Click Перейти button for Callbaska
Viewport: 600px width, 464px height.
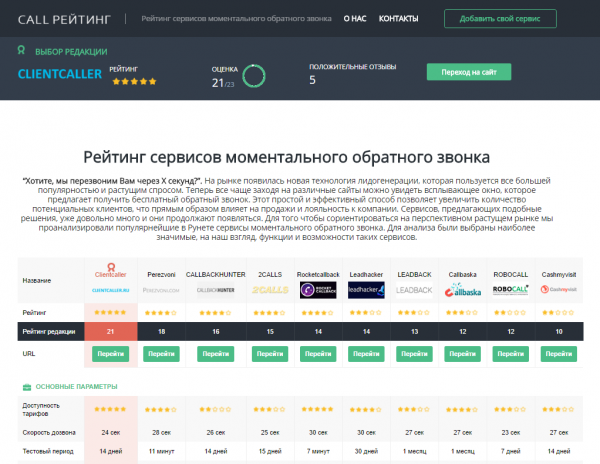tap(462, 354)
